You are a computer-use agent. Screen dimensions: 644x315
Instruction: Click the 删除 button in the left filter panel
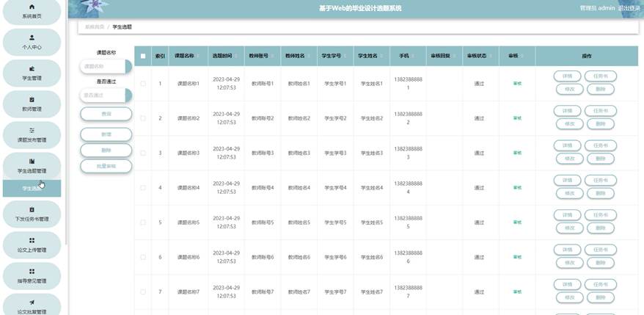pyautogui.click(x=106, y=151)
